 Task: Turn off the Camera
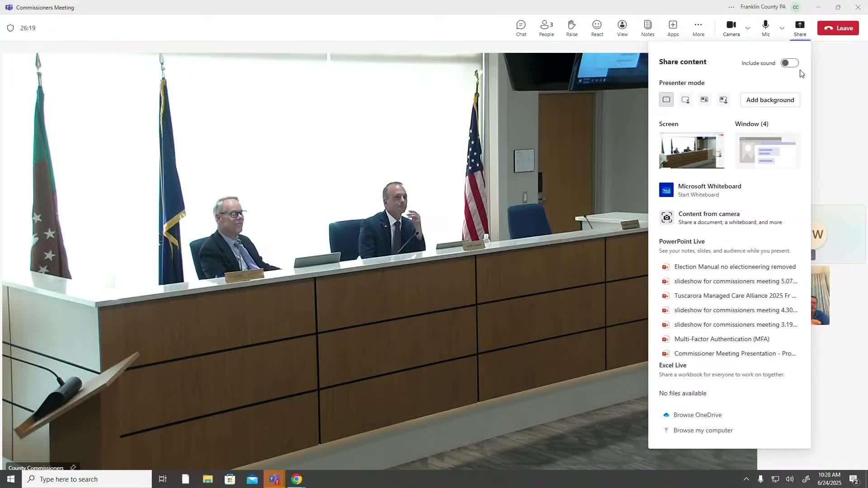pyautogui.click(x=731, y=28)
